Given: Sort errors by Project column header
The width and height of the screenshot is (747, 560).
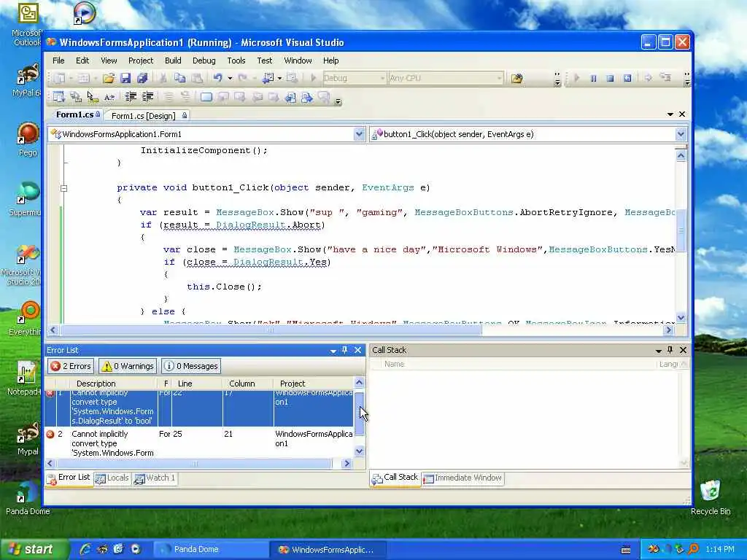Looking at the screenshot, I should pyautogui.click(x=314, y=384).
